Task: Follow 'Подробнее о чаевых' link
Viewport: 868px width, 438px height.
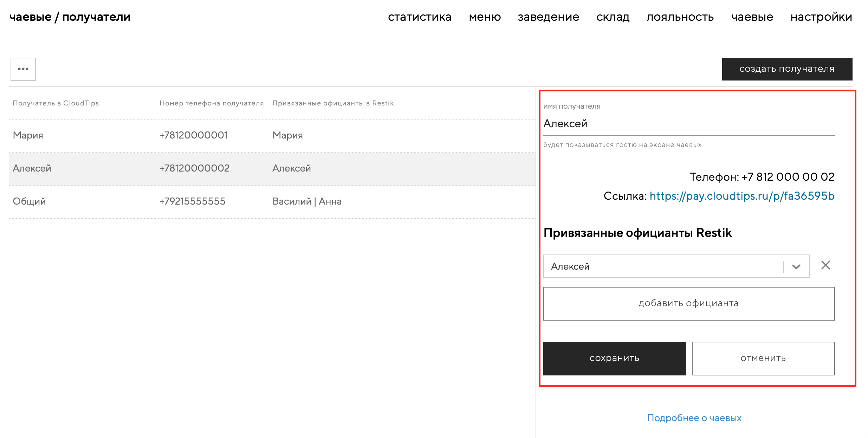Action: coord(694,418)
